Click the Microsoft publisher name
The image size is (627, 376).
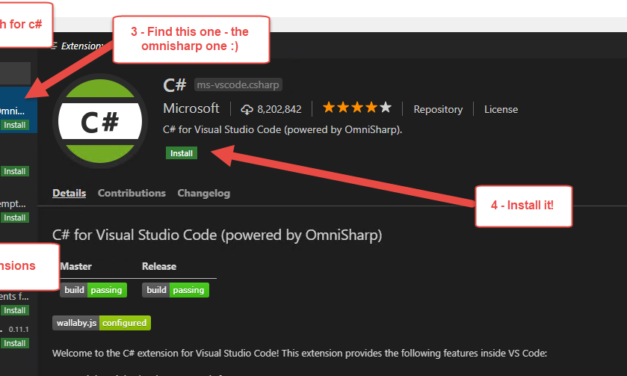[191, 108]
